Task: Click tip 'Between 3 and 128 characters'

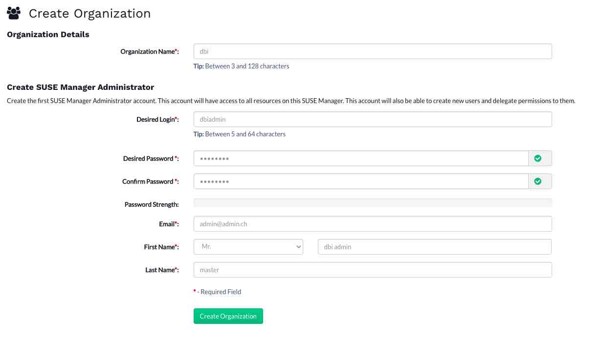Action: 242,66
